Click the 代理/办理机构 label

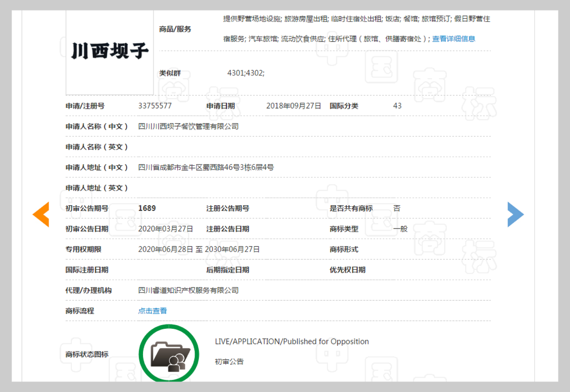88,290
